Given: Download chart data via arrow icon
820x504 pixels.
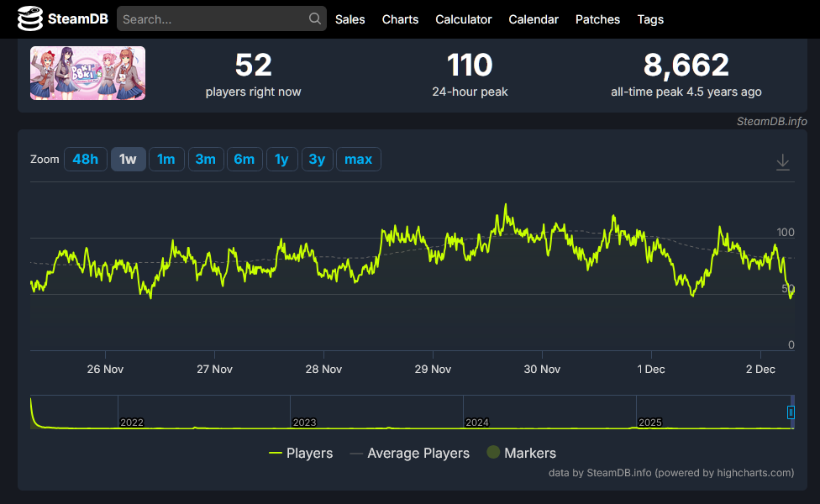Looking at the screenshot, I should pos(782,162).
